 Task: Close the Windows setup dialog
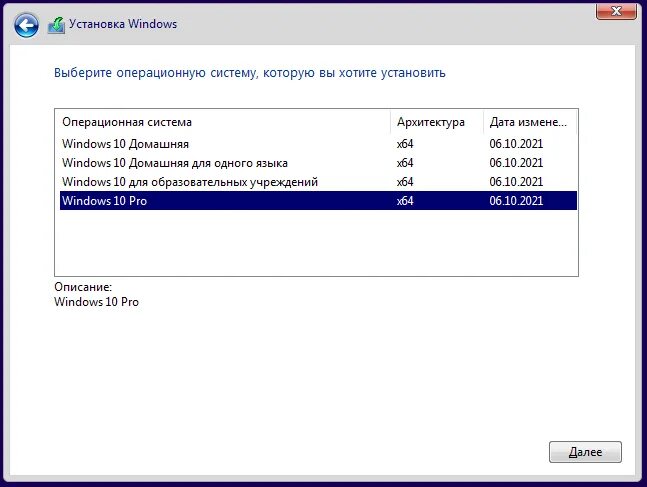616,11
